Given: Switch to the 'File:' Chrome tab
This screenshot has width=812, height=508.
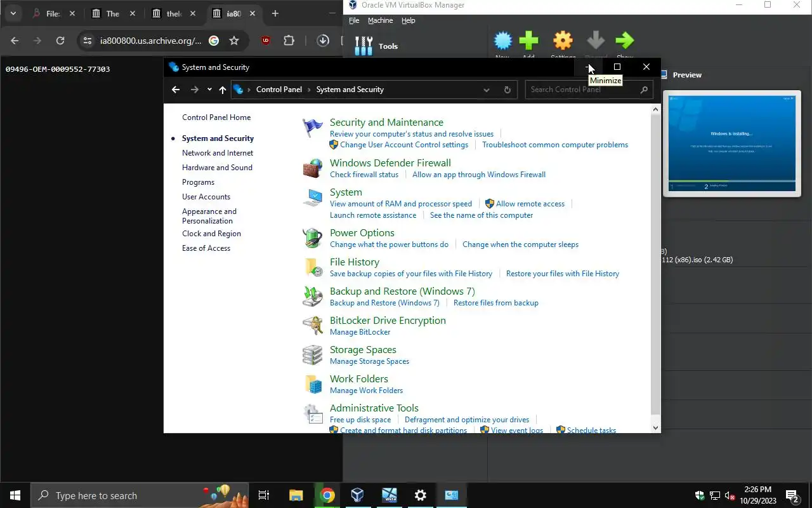Looking at the screenshot, I should pyautogui.click(x=53, y=13).
